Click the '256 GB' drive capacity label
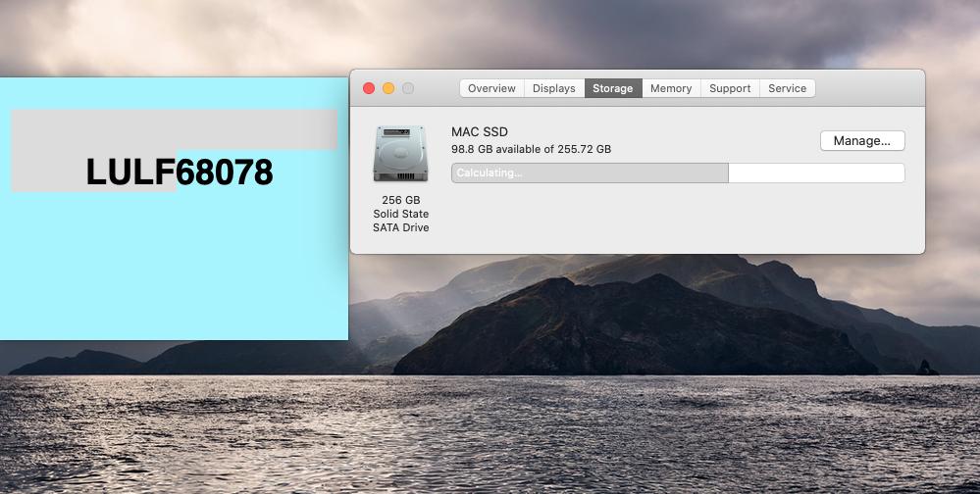This screenshot has height=494, width=980. click(401, 200)
